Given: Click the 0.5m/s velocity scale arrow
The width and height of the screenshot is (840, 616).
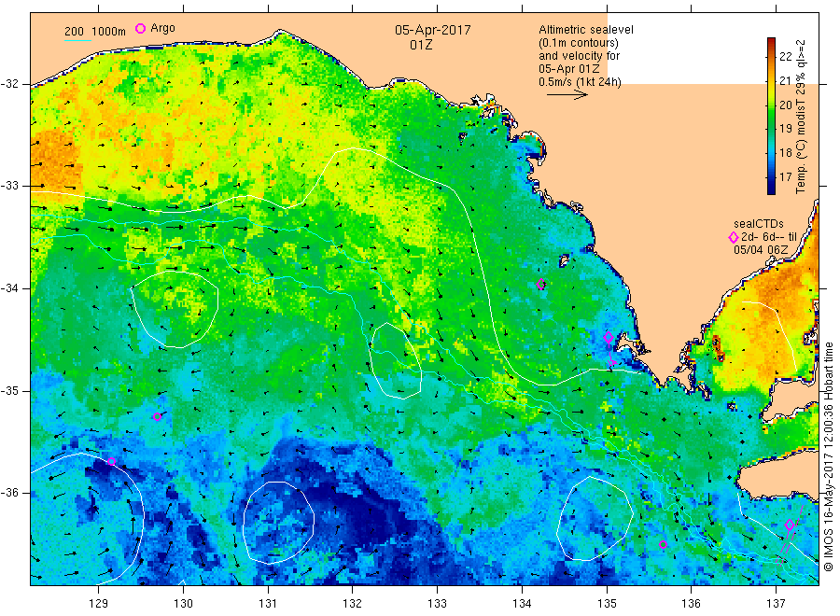Looking at the screenshot, I should click(x=567, y=95).
